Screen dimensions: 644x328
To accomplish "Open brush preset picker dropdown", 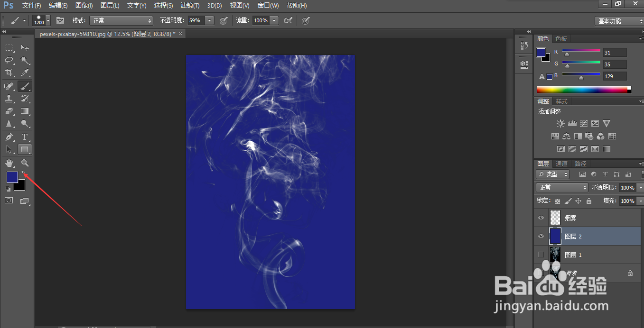I will [48, 20].
